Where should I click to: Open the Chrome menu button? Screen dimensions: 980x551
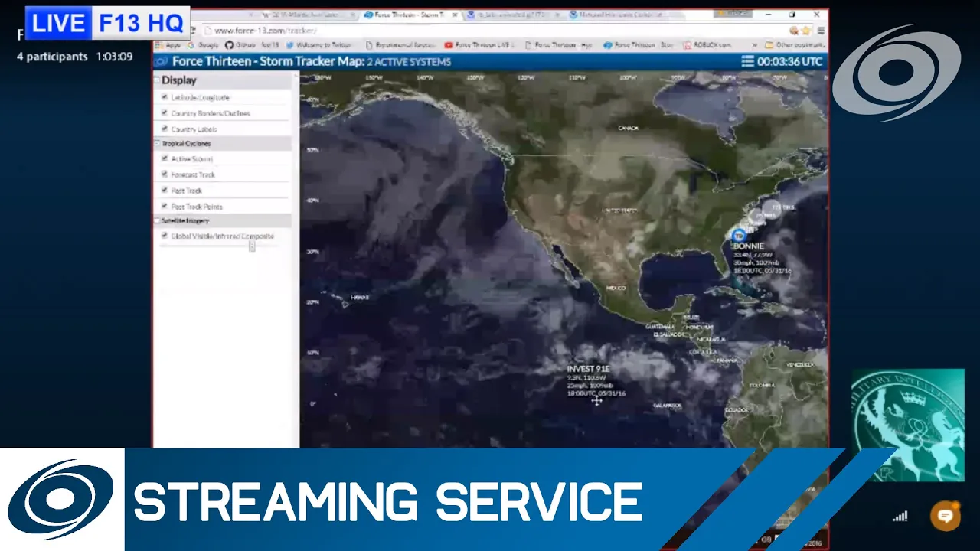(x=820, y=31)
